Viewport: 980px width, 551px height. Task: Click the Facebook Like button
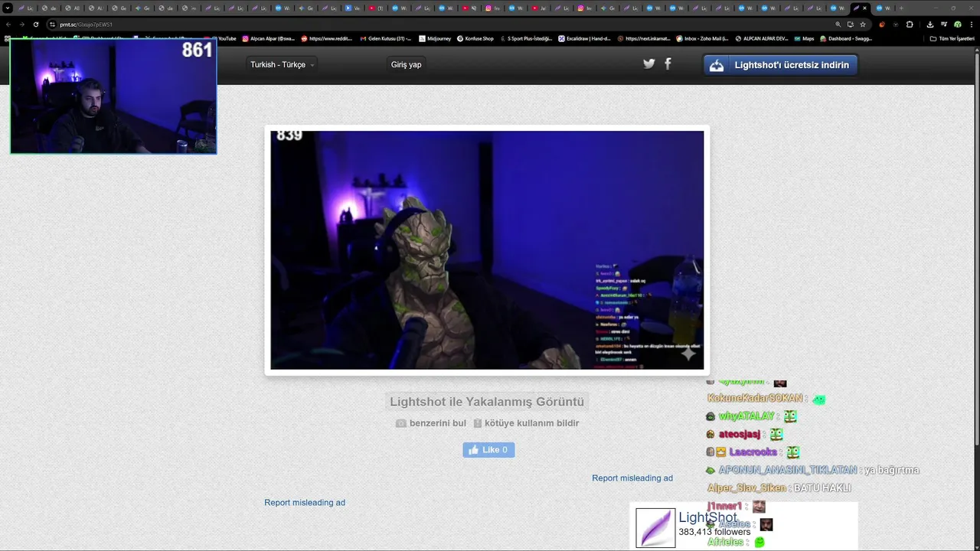488,450
